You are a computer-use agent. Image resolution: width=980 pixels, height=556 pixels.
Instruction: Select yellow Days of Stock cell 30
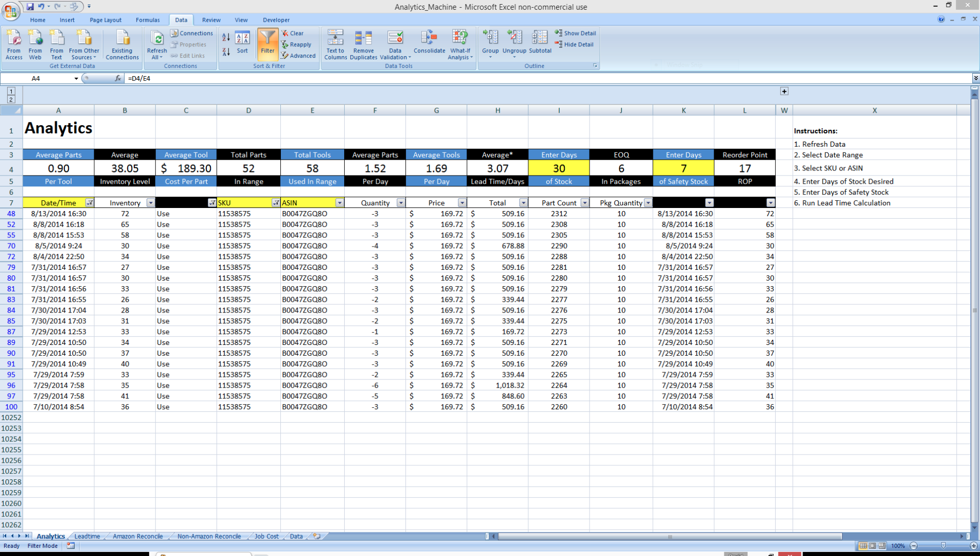(559, 168)
